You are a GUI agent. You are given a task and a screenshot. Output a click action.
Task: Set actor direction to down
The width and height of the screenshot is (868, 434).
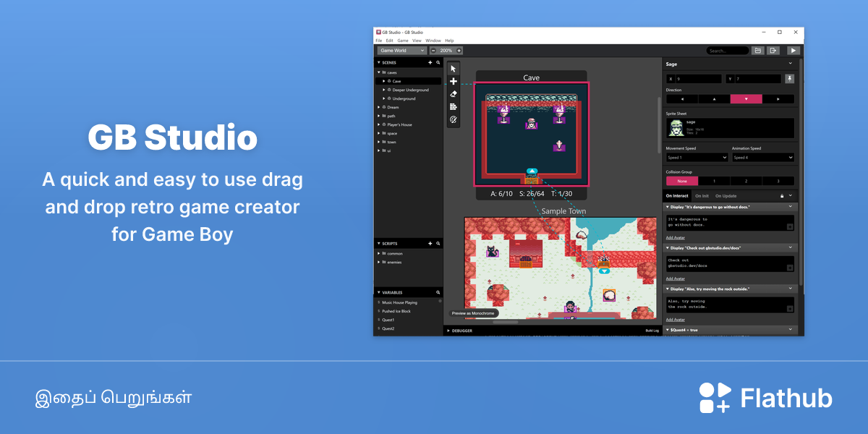point(746,99)
